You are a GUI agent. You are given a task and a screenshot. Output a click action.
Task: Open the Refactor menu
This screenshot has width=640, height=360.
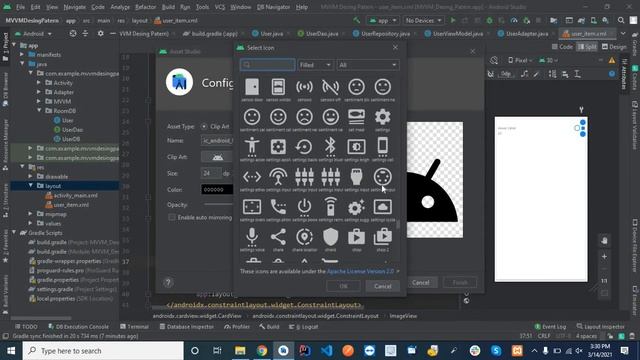[x=145, y=7]
